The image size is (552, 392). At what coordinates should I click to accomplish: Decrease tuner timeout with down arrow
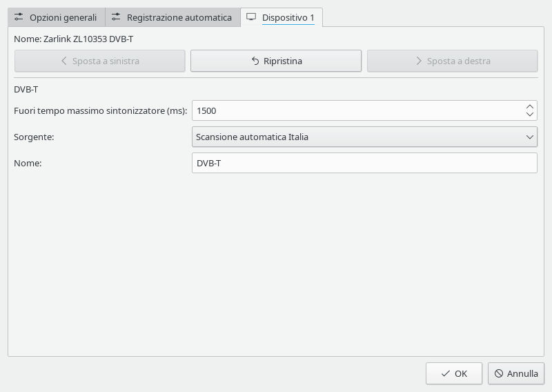point(530,114)
